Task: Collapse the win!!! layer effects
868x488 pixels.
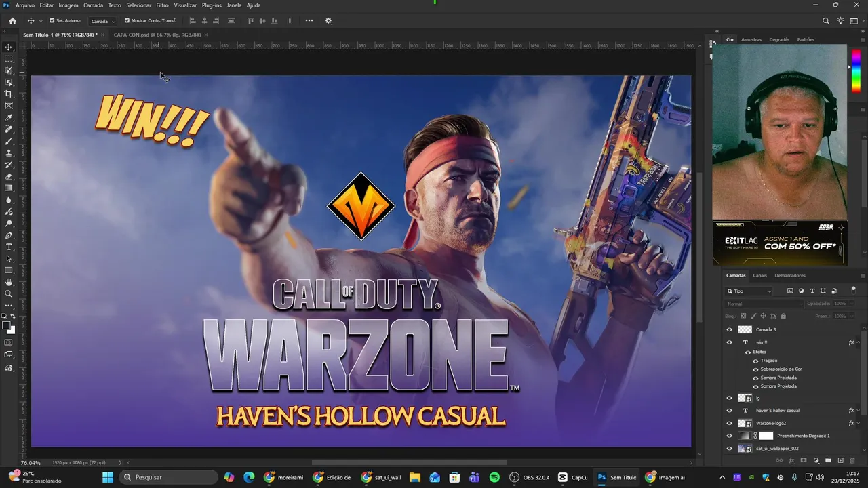Action: pos(859,342)
